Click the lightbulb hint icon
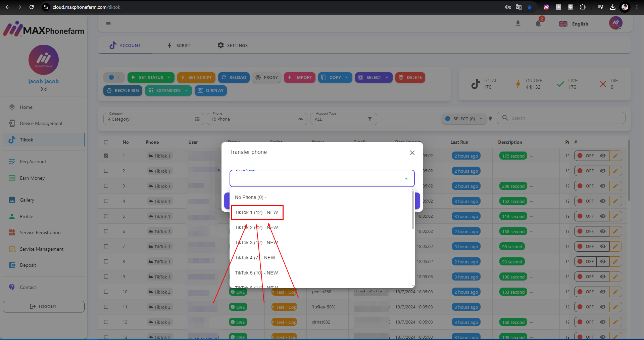 tap(490, 119)
